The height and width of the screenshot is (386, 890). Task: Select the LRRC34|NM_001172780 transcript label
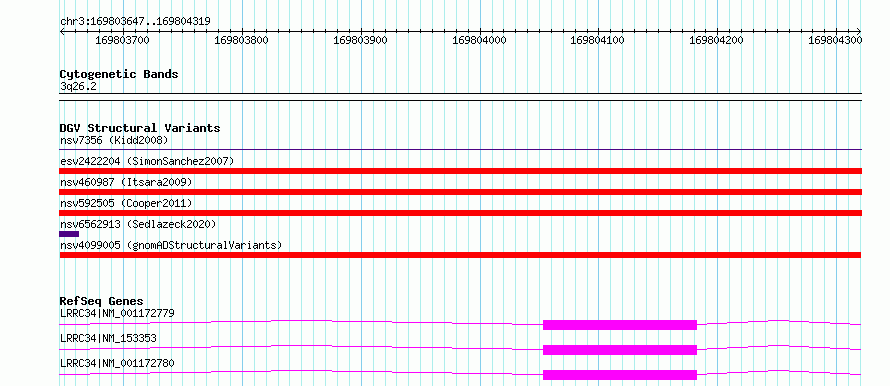[117, 363]
